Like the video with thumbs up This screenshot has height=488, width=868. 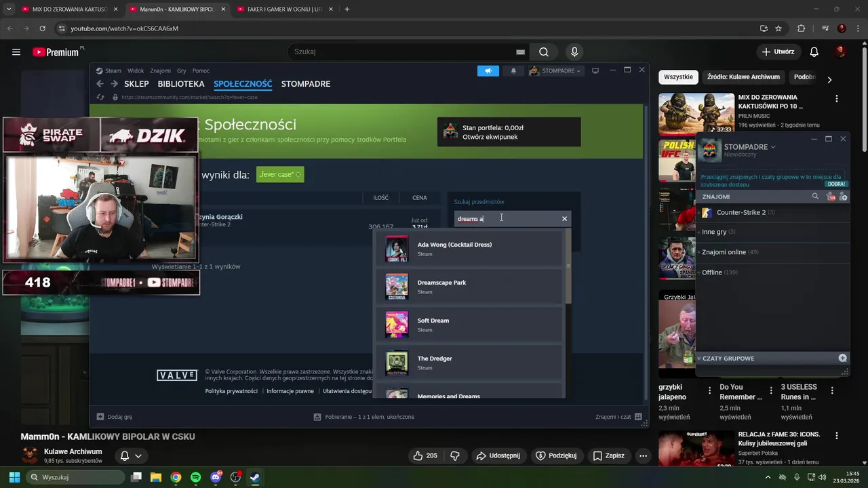pyautogui.click(x=425, y=455)
